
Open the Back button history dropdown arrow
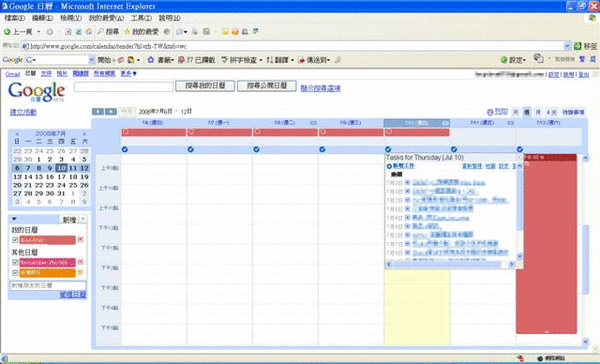[38, 32]
